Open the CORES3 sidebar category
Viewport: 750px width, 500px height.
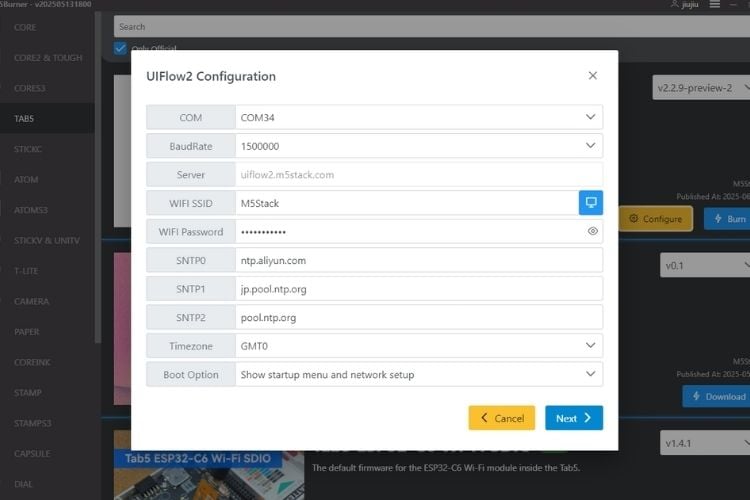[30, 89]
